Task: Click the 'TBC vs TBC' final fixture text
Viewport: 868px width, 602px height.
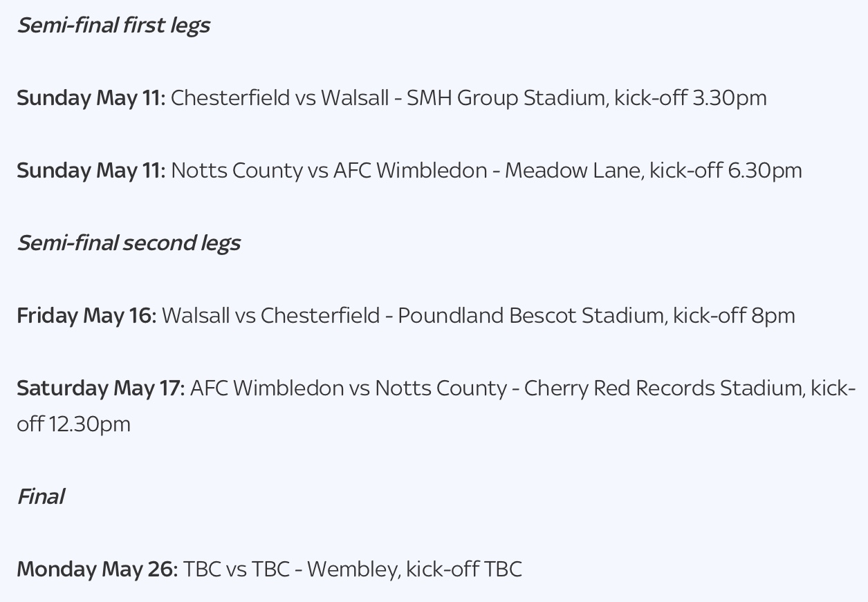Action: pos(236,570)
